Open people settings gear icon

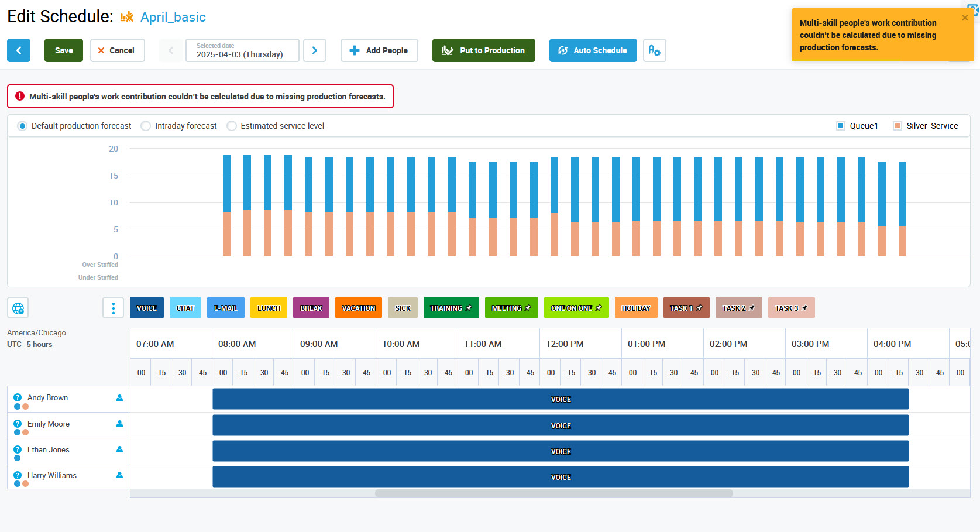pyautogui.click(x=654, y=50)
